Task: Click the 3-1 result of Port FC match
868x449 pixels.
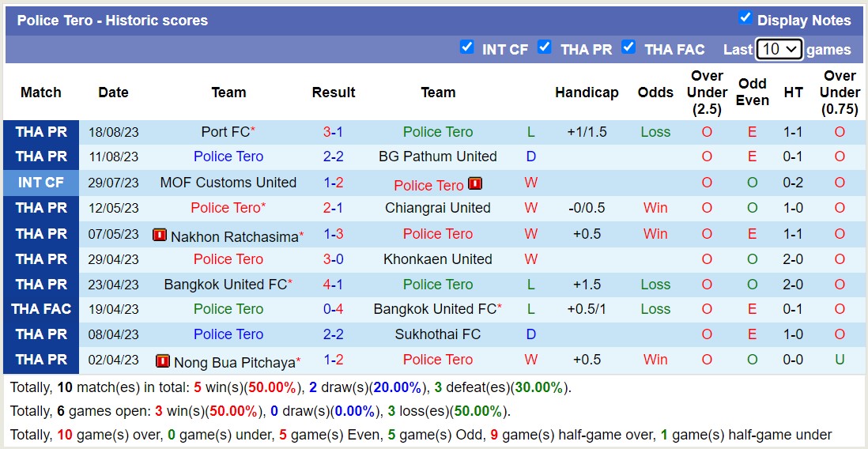Action: [333, 132]
